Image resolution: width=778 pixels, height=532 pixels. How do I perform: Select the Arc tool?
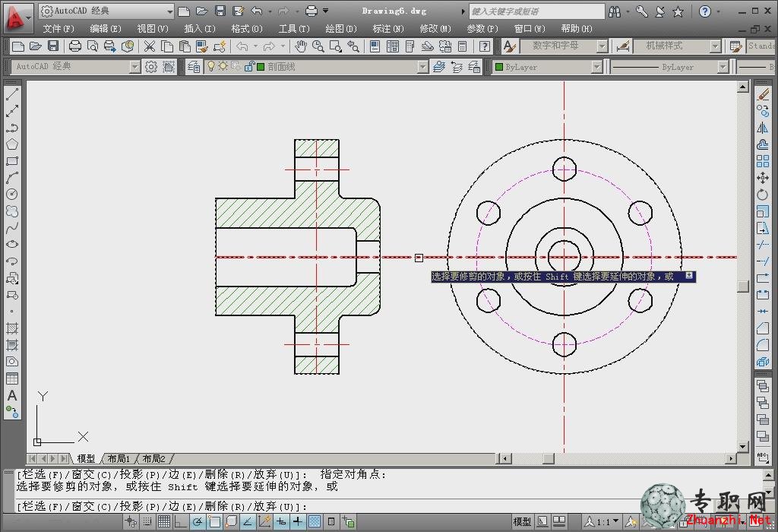point(12,177)
